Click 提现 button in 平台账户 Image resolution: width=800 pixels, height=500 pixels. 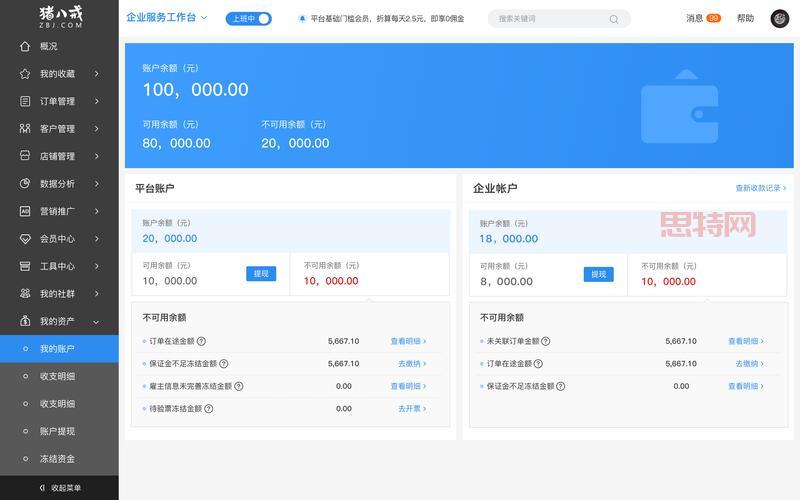tap(261, 273)
